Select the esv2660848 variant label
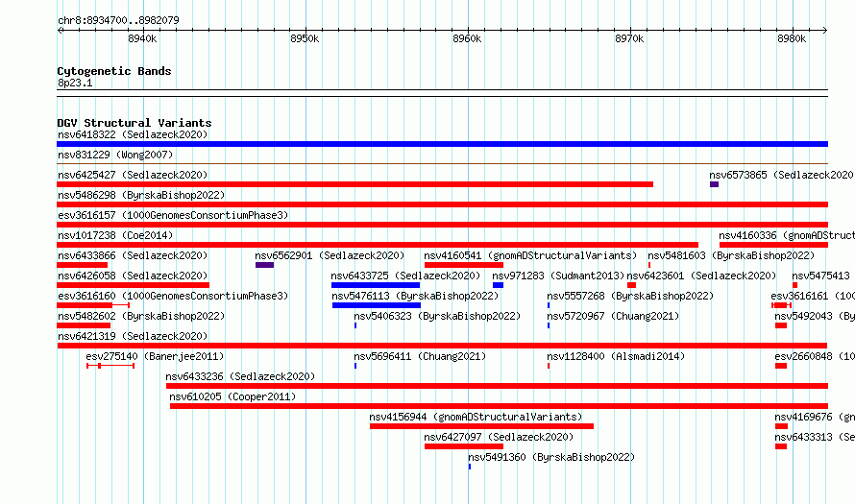Image resolution: width=855 pixels, height=504 pixels. point(815,356)
